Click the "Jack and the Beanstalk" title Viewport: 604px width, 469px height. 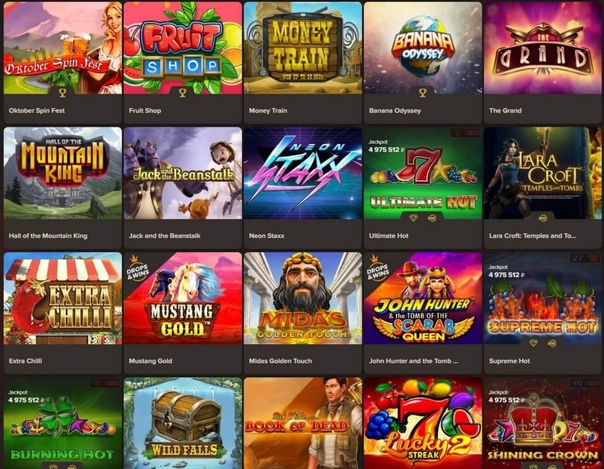(165, 236)
